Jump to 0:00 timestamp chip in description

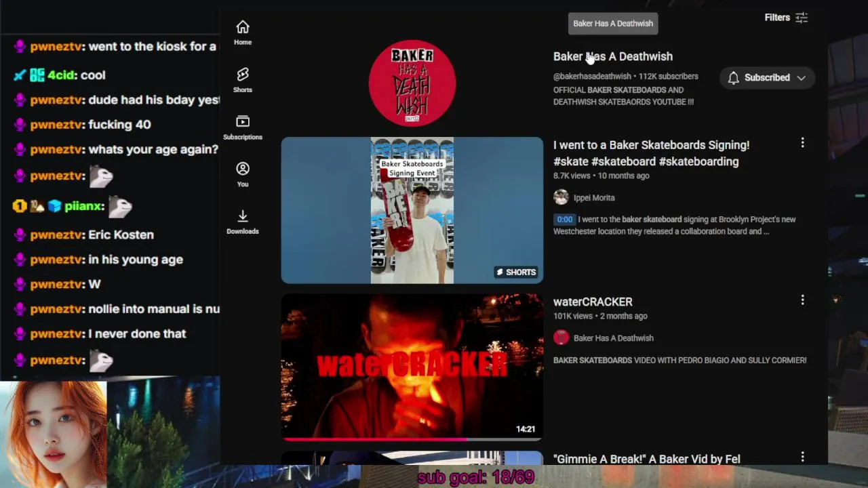(564, 220)
